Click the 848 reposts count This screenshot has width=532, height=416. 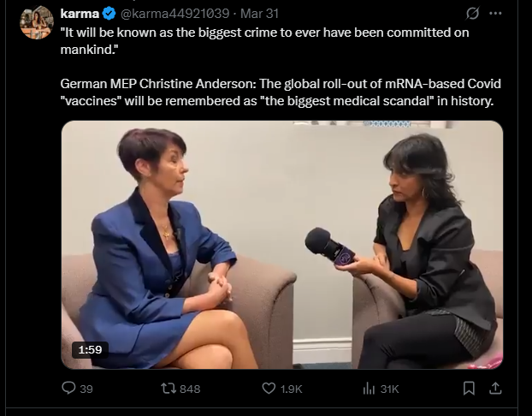coord(190,389)
